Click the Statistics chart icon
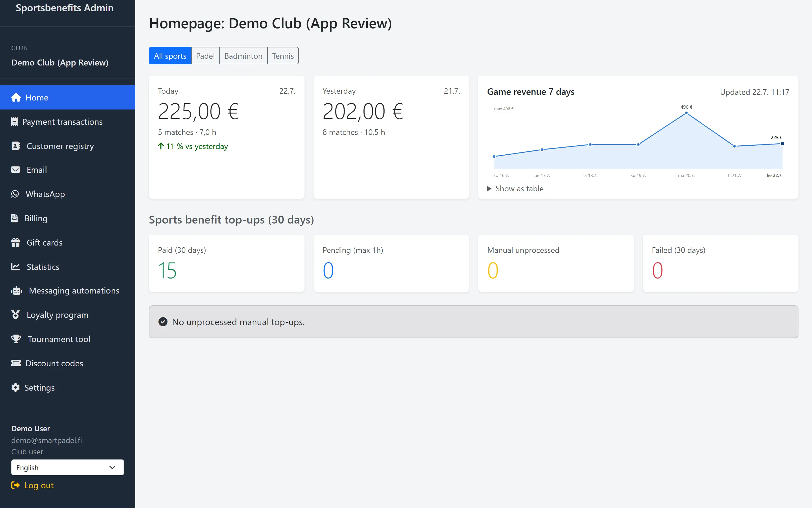This screenshot has height=508, width=812. point(16,266)
